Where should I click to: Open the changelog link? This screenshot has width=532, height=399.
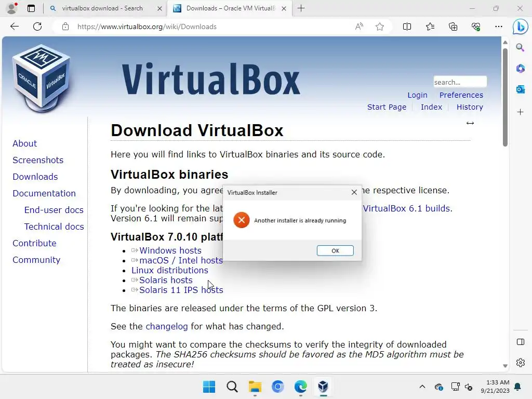tap(167, 326)
